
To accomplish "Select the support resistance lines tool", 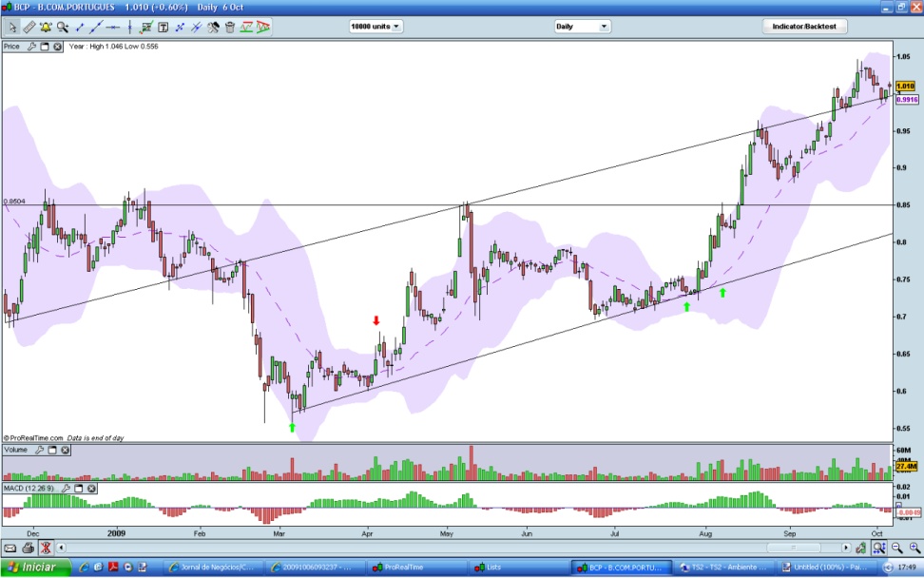I will tap(246, 28).
